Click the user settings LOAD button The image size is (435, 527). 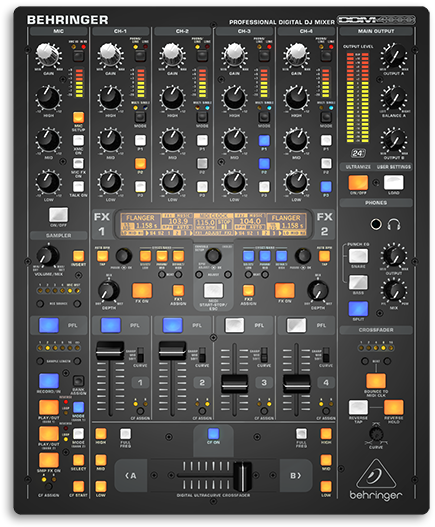pos(394,183)
